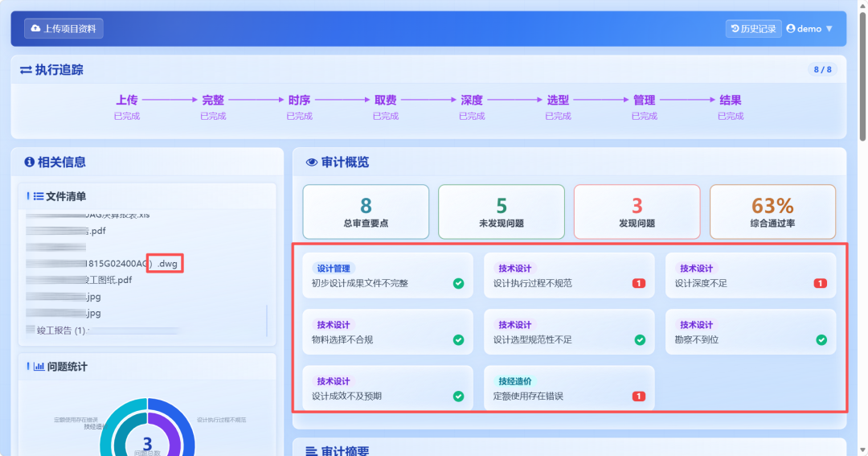The image size is (868, 456).
Task: Click the 上传项目资料 upload button
Action: coord(63,29)
